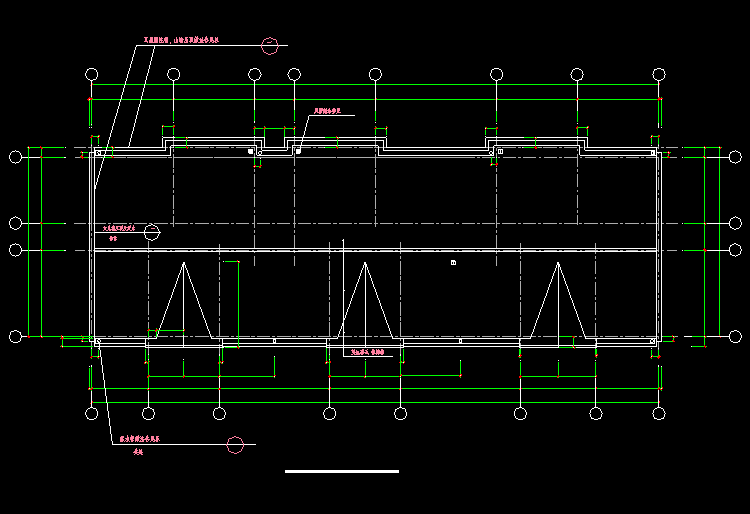Select the uppermost left-side grid axis bubble

point(15,156)
